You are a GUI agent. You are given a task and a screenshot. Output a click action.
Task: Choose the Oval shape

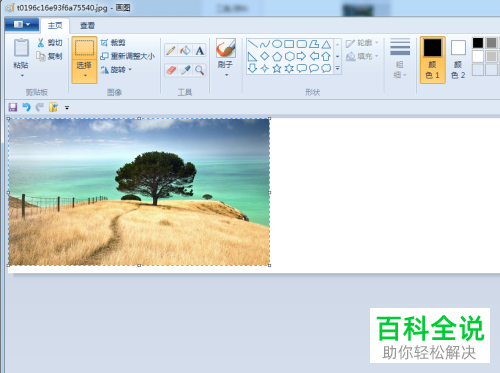coord(277,44)
